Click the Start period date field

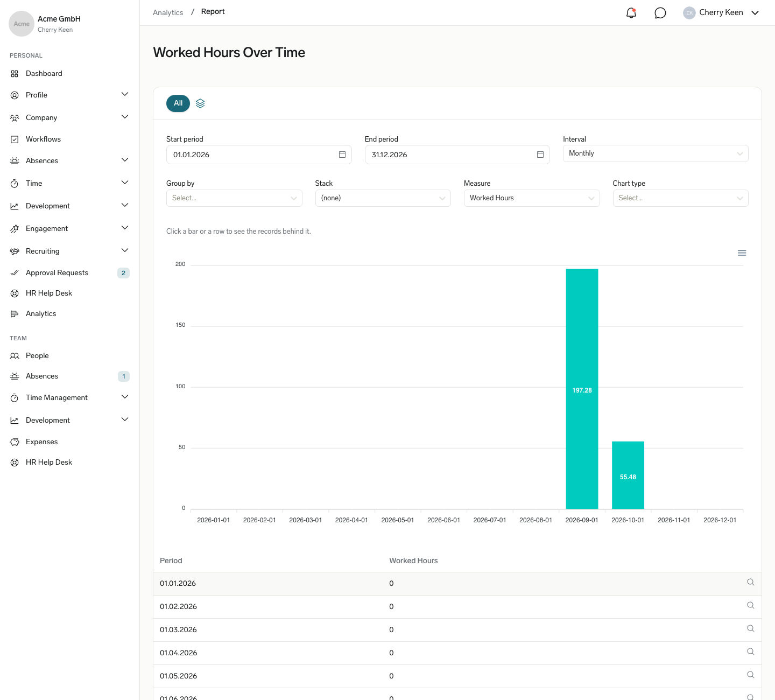click(x=259, y=155)
